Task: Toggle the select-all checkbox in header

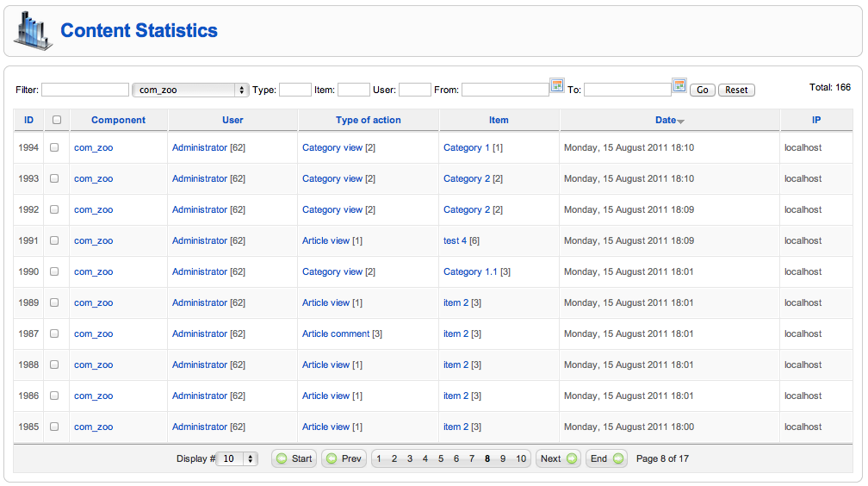Action: point(57,120)
